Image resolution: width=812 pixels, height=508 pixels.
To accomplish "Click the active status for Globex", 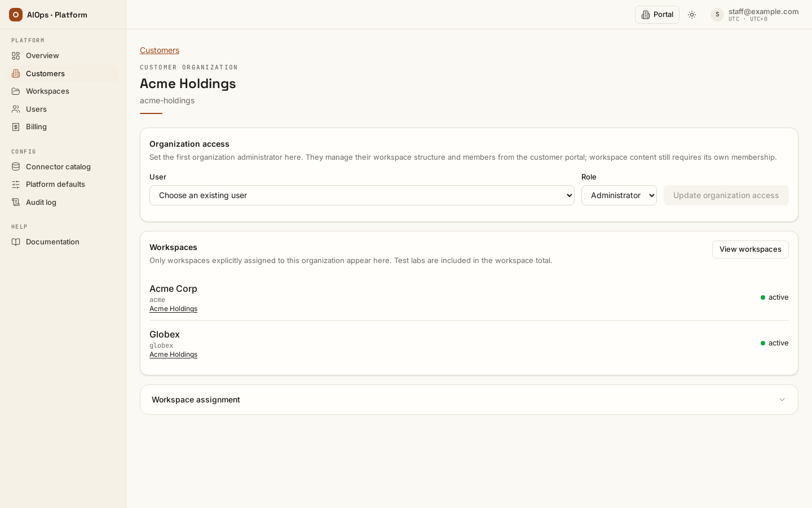I will tap(774, 343).
